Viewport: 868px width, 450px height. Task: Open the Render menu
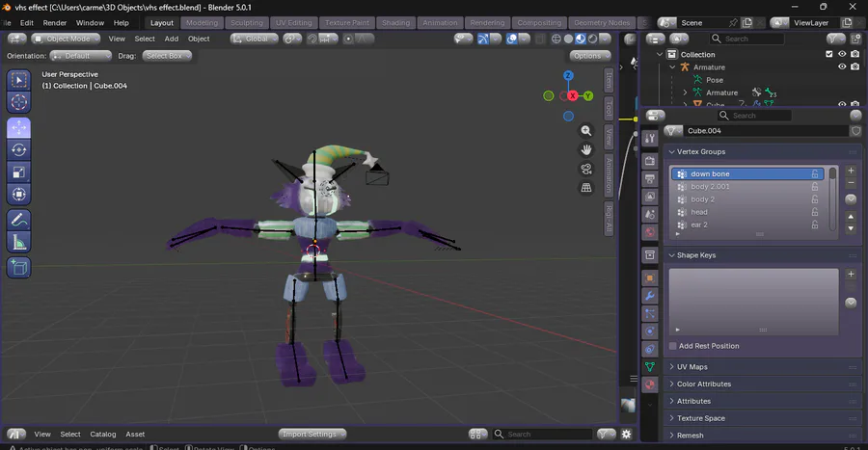pos(55,23)
